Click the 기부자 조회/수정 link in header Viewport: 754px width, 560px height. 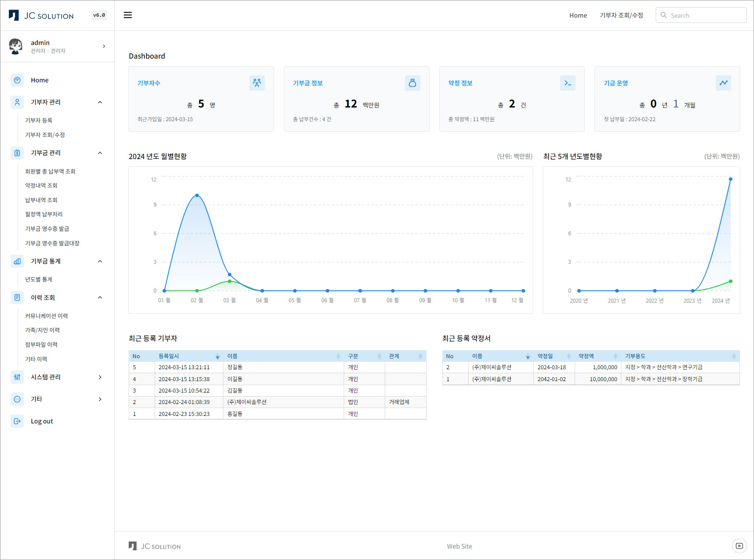(621, 15)
